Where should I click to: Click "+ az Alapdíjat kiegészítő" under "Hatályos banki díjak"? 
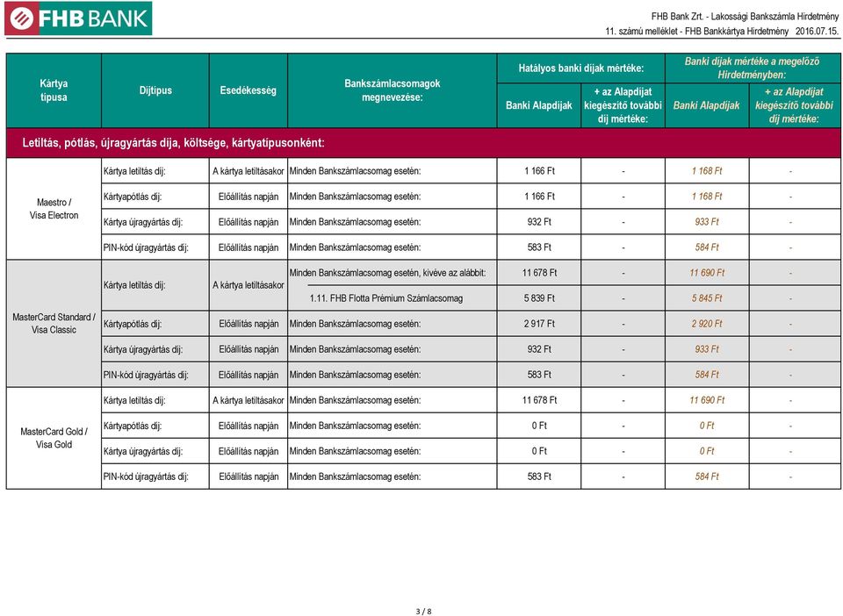pos(623,105)
